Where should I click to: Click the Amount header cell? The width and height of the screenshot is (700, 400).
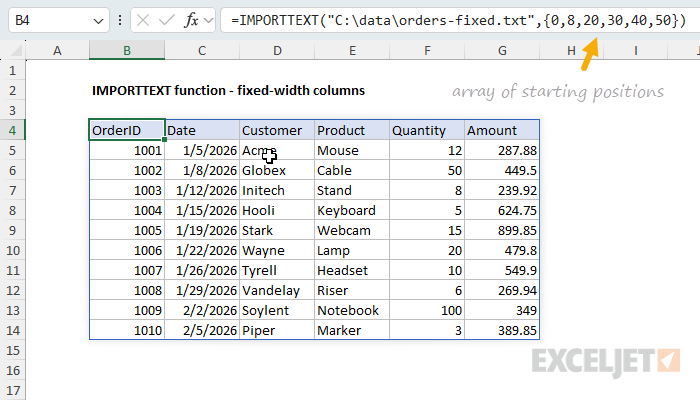pyautogui.click(x=502, y=130)
